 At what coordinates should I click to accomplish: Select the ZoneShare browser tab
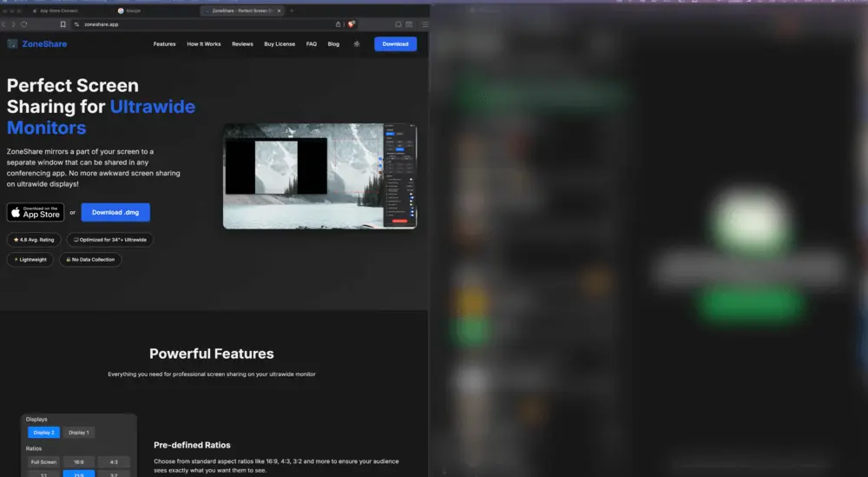coord(242,10)
